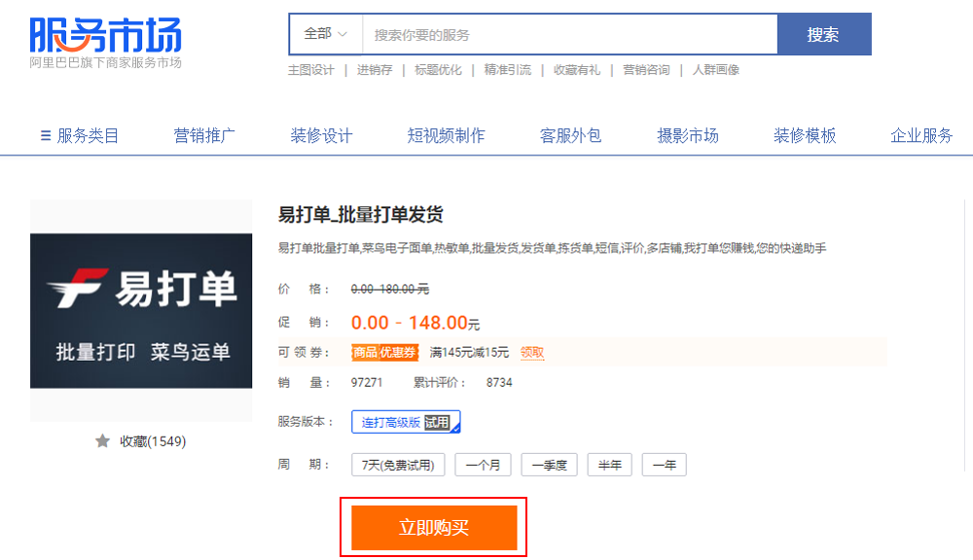Click the 易打单_批量打单发货 title

pos(360,215)
